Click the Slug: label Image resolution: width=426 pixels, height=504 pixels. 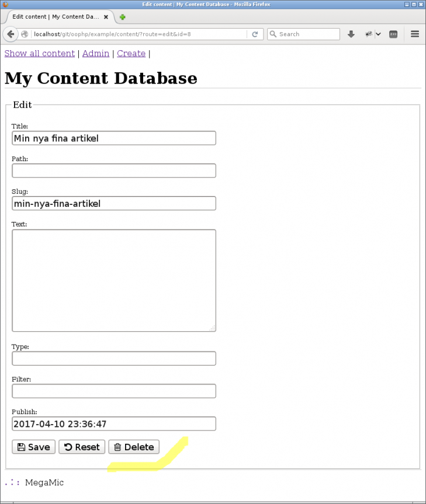pyautogui.click(x=20, y=191)
